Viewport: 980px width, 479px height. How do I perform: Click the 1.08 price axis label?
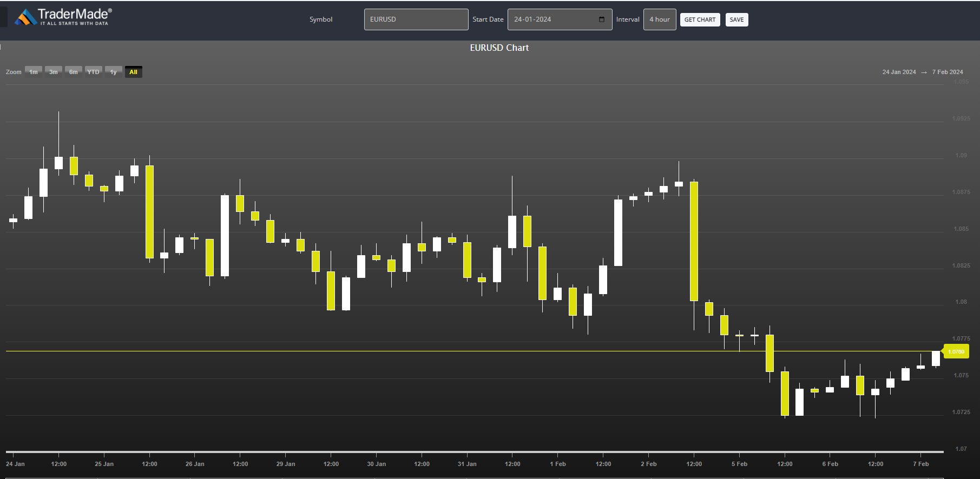(961, 302)
